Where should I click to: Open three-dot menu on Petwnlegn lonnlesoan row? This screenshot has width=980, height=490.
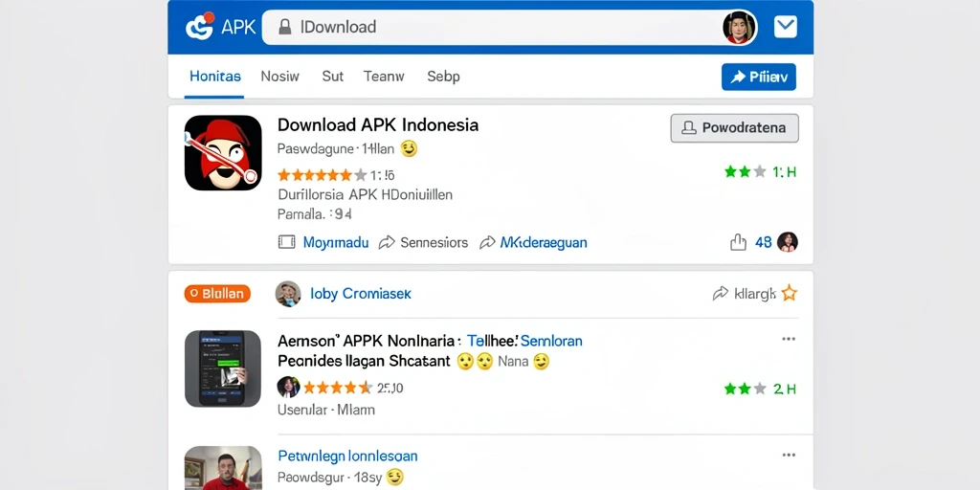click(789, 455)
